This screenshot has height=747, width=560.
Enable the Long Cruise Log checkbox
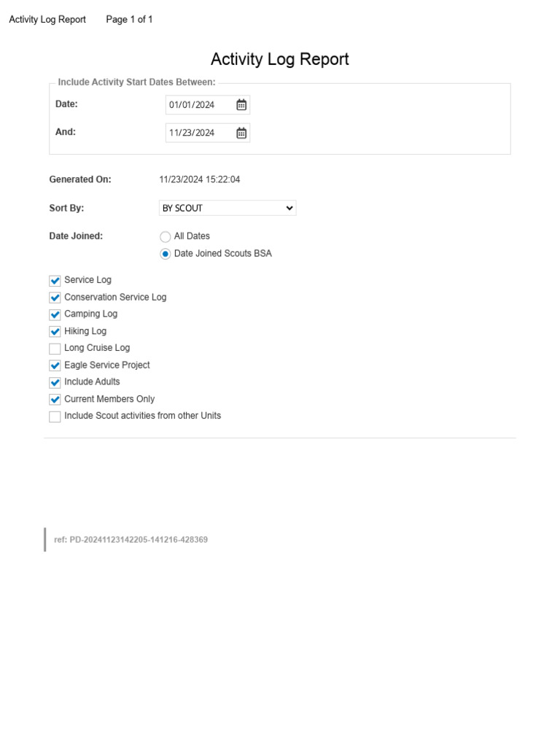tap(55, 349)
